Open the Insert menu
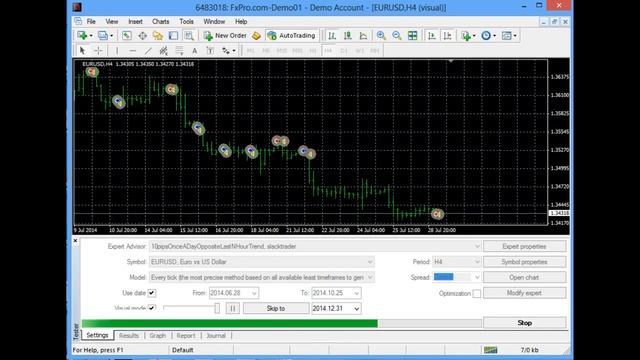 pos(135,22)
